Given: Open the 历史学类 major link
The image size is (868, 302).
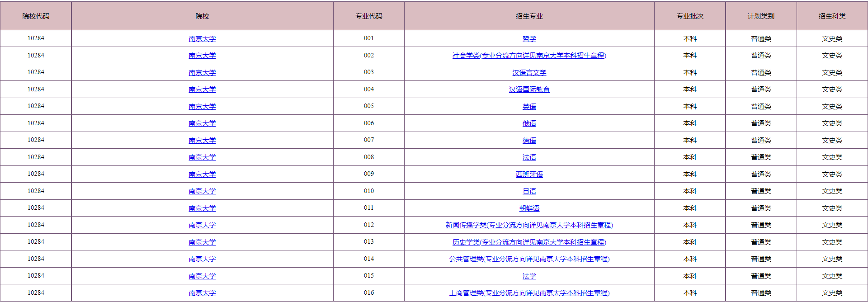Looking at the screenshot, I should click(x=529, y=242).
